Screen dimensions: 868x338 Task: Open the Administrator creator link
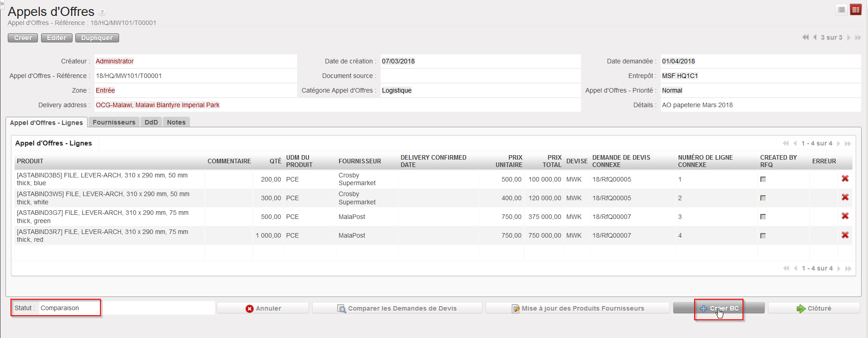pos(115,61)
